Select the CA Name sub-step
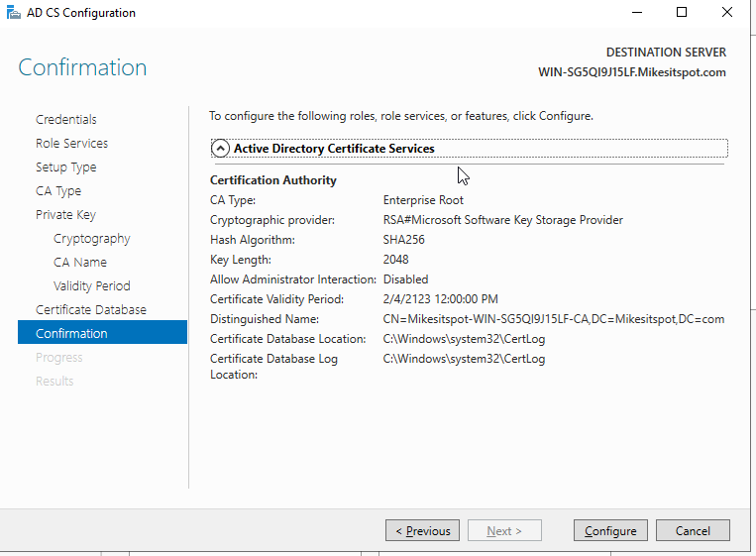Image resolution: width=756 pixels, height=556 pixels. 80,263
